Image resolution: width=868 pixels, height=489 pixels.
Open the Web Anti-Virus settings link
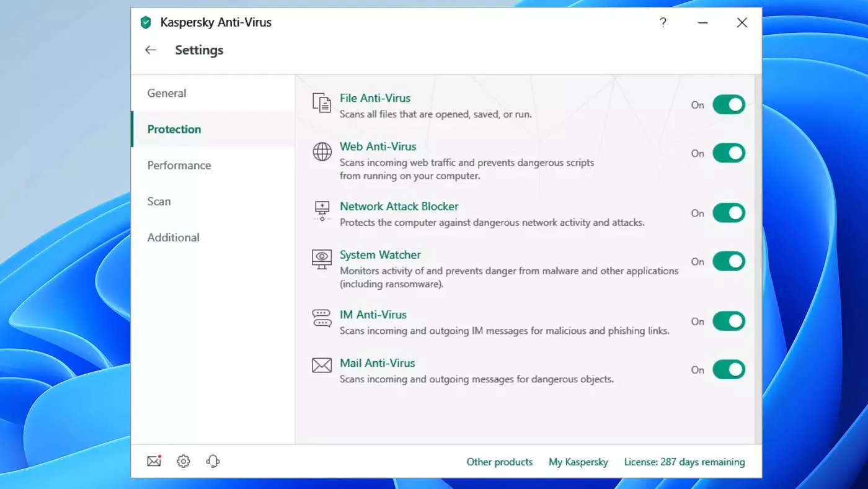point(378,146)
